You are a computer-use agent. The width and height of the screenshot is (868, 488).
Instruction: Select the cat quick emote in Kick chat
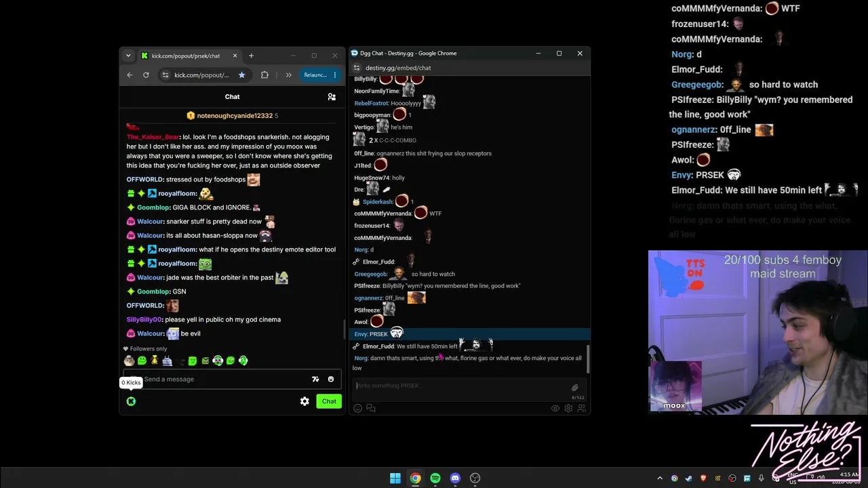(x=129, y=361)
